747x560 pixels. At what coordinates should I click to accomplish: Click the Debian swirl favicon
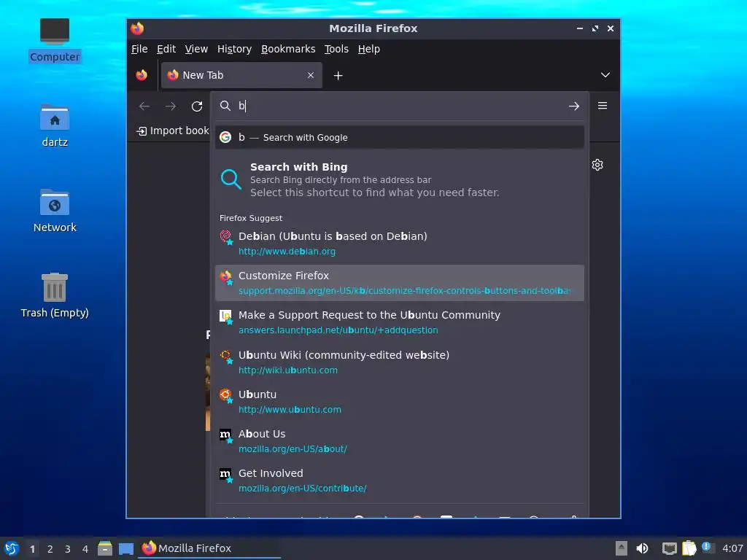click(226, 237)
